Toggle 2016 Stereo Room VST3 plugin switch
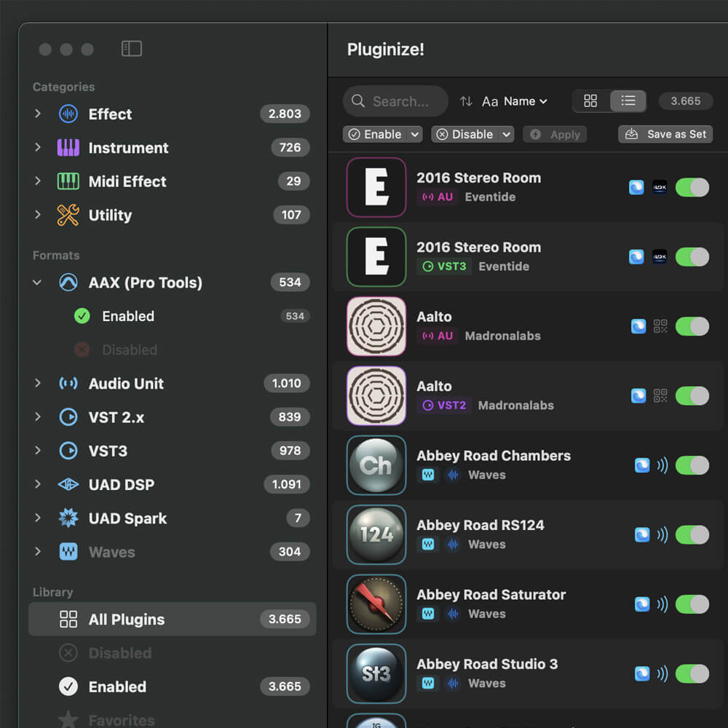The height and width of the screenshot is (728, 728). pyautogui.click(x=692, y=257)
